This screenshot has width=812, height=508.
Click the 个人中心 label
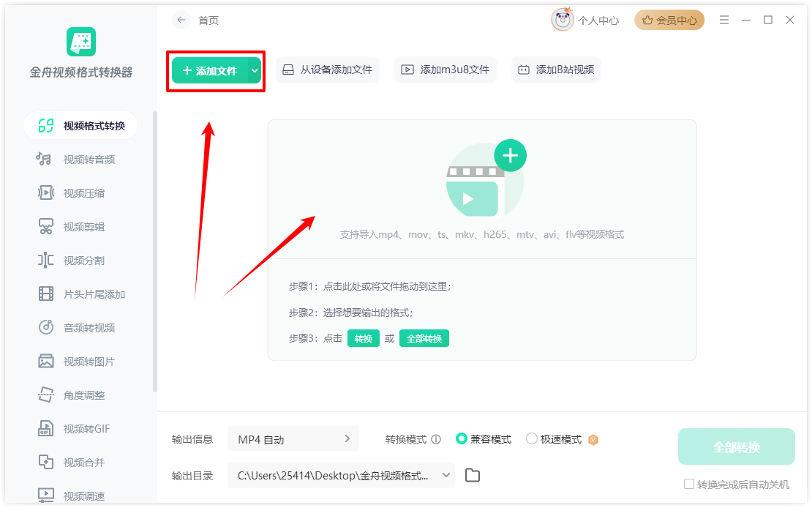pyautogui.click(x=598, y=20)
